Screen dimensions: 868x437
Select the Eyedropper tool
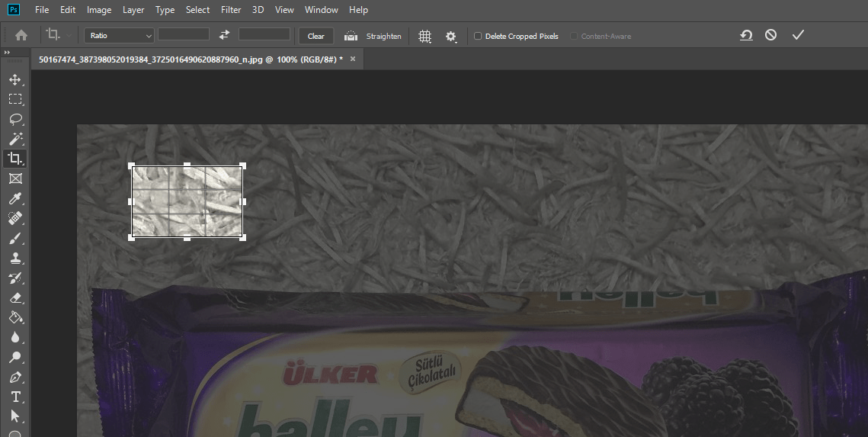coord(15,198)
